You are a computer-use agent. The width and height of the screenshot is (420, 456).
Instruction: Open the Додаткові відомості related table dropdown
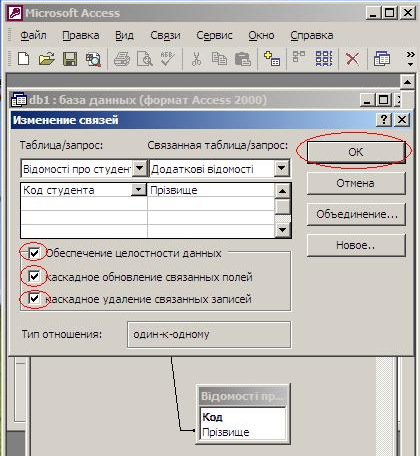(x=282, y=168)
